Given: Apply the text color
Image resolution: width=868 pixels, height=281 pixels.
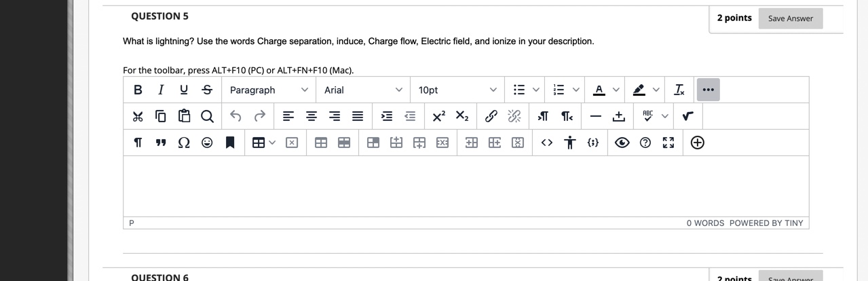Looking at the screenshot, I should 599,90.
